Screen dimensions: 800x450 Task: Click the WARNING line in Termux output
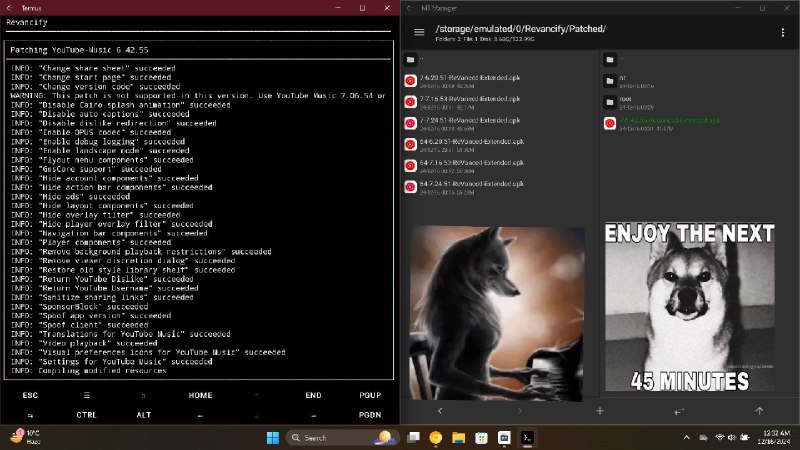[198, 96]
